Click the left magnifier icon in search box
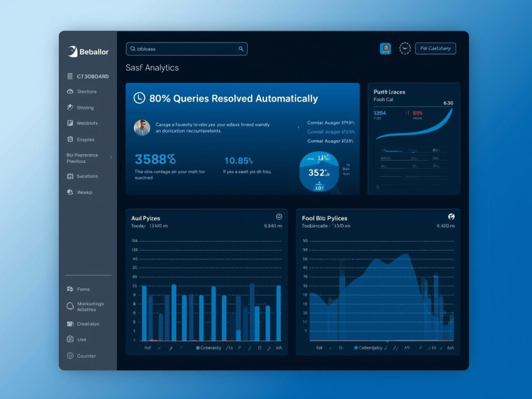This screenshot has width=532, height=399. click(x=133, y=49)
